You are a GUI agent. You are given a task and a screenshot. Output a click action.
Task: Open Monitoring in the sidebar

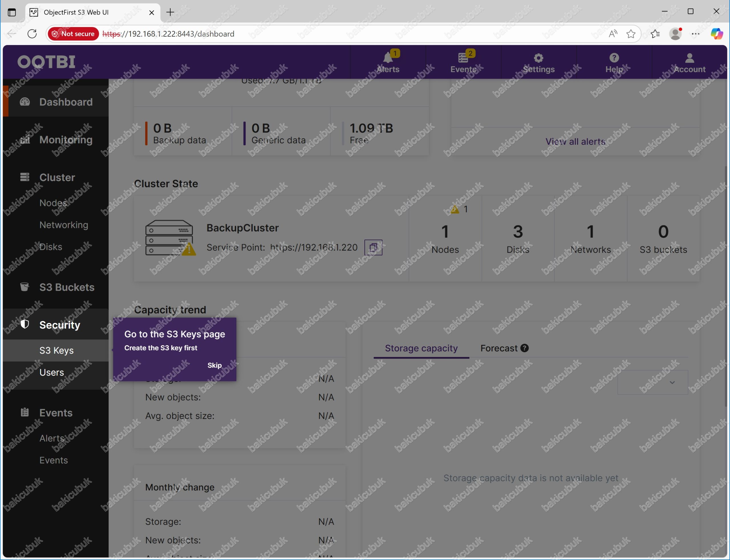point(56,140)
